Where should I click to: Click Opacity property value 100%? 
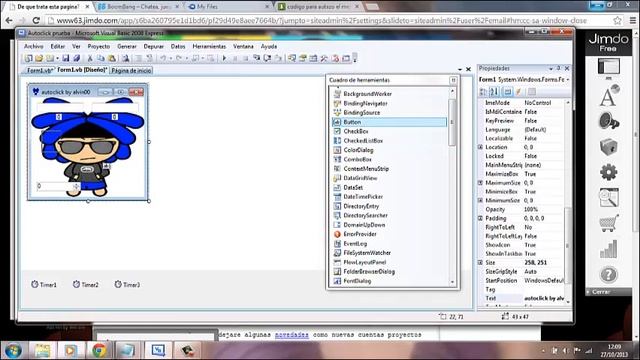[x=544, y=209]
